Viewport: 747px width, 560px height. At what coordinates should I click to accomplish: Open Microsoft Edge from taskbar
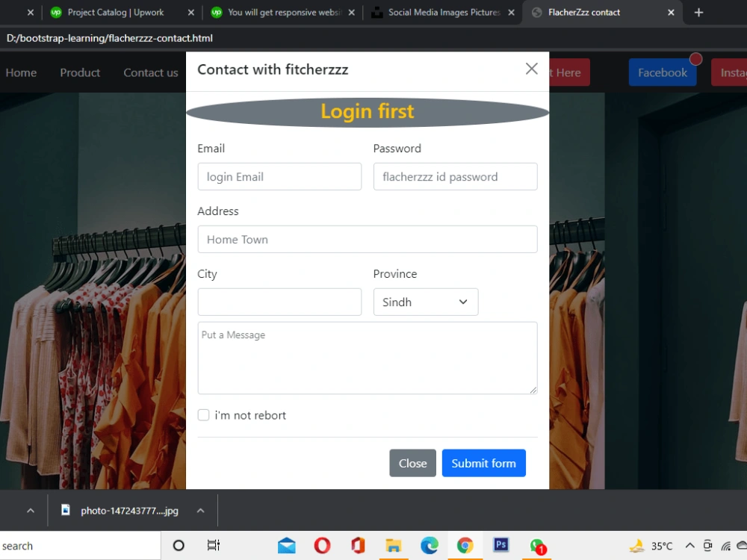(x=430, y=546)
